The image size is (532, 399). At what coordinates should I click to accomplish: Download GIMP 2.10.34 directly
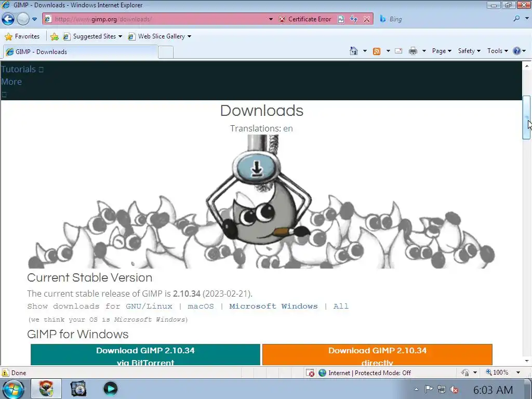(x=377, y=354)
